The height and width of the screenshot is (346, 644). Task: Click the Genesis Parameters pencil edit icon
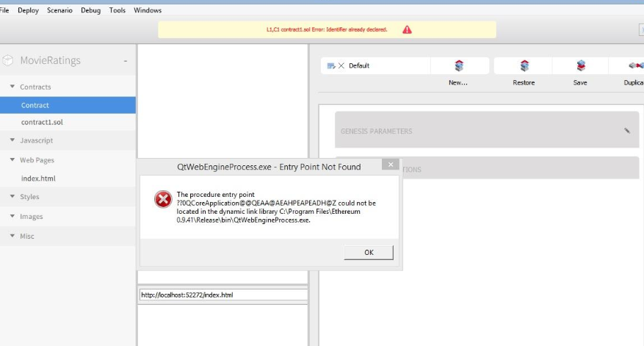pyautogui.click(x=627, y=131)
